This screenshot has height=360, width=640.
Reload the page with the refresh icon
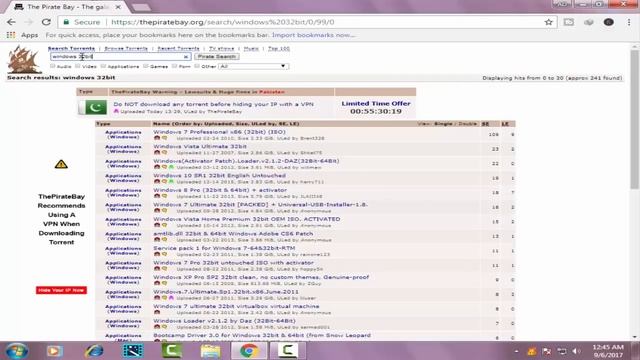coord(46,22)
